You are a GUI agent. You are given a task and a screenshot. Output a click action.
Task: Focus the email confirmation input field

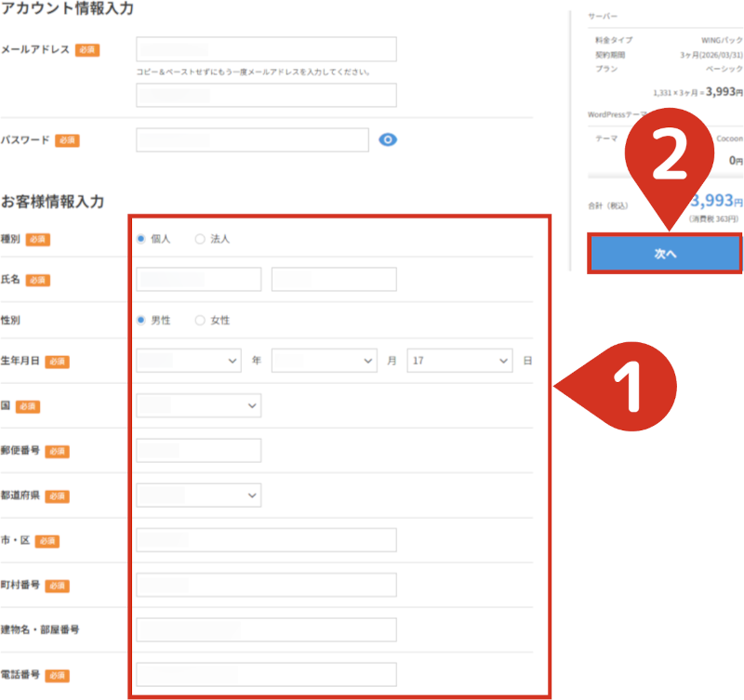click(266, 95)
